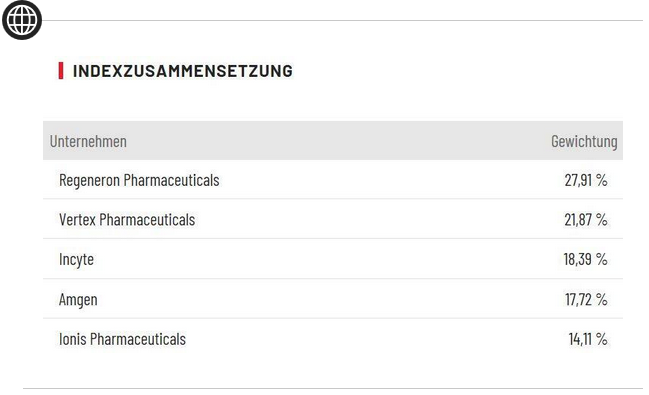This screenshot has height=395, width=649.
Task: Select the INDEXZUSAMMENSETZUNG heading
Action: [x=183, y=71]
